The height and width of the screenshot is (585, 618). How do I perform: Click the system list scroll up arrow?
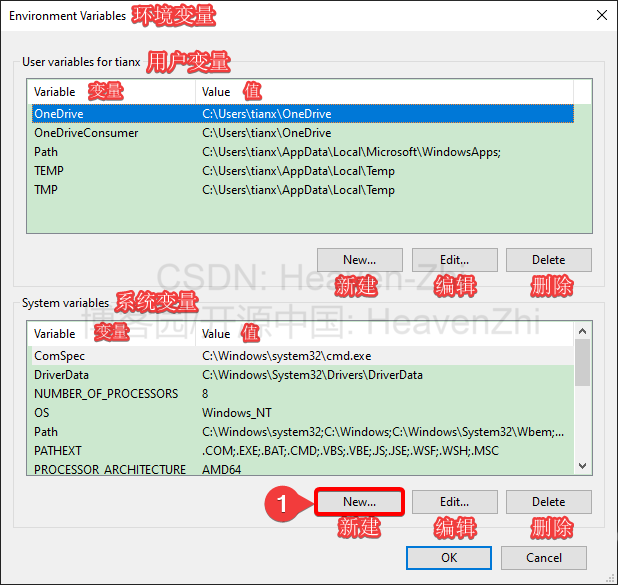[583, 331]
